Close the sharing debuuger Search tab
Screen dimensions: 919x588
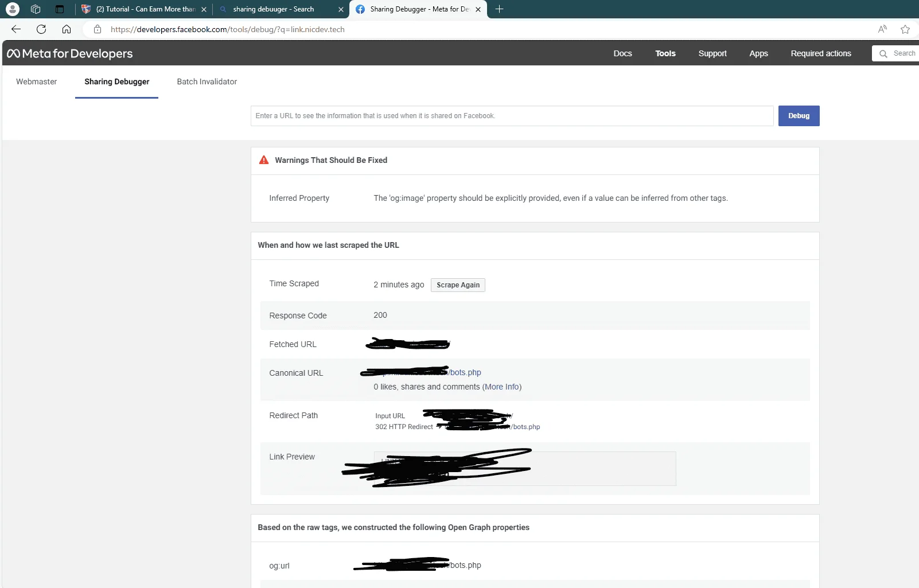pos(341,9)
